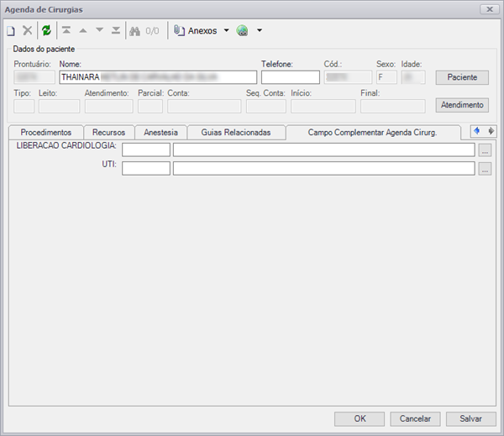The width and height of the screenshot is (504, 436).
Task: Click the Cancelar button
Action: click(415, 419)
